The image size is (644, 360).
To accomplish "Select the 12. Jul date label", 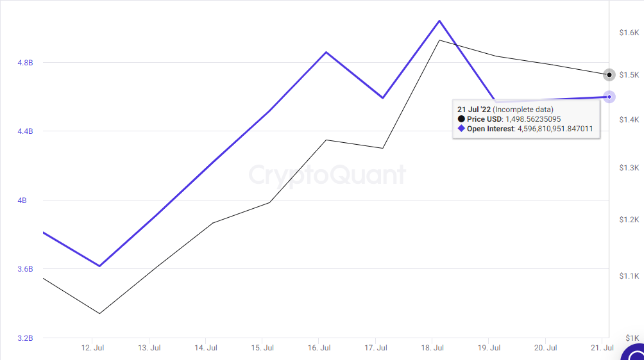I will (x=92, y=348).
